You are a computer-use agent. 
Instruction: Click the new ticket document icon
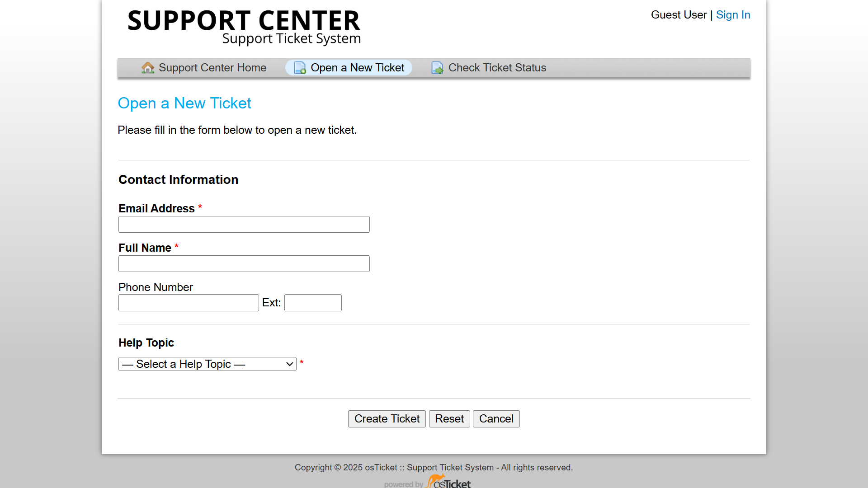tap(300, 68)
